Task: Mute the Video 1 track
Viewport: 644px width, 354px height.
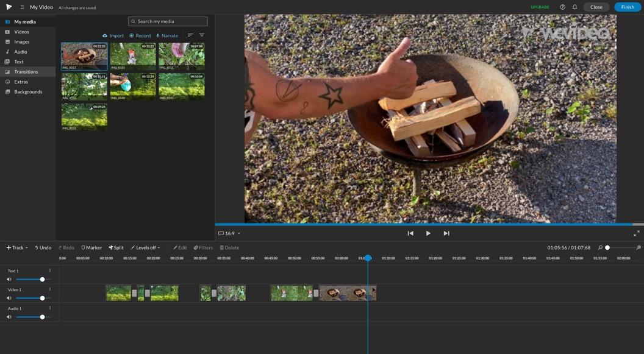Action: click(x=9, y=298)
